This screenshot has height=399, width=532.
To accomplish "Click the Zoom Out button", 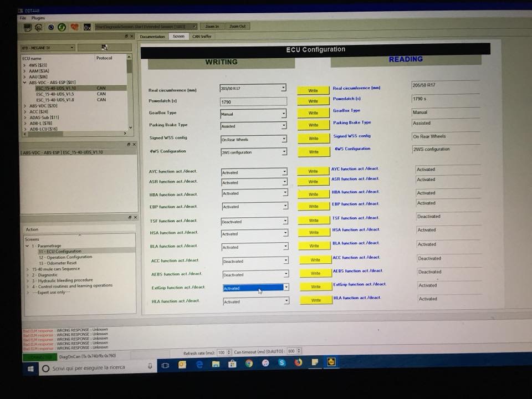I will click(x=238, y=26).
